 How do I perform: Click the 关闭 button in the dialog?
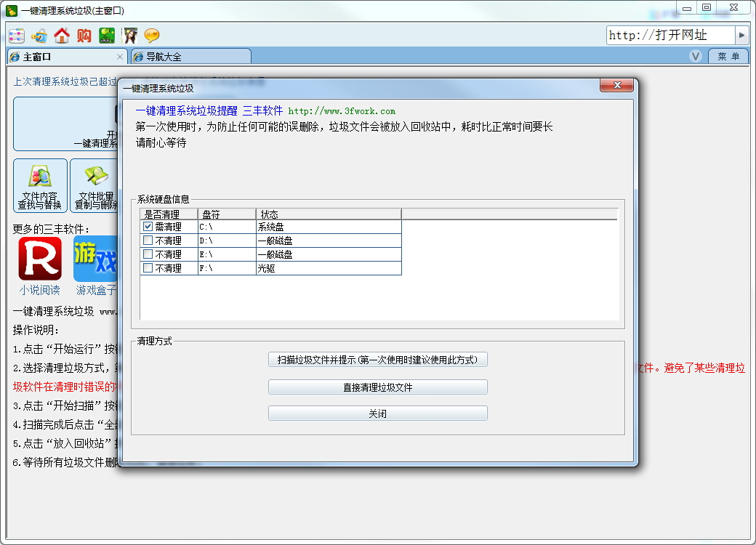coord(377,413)
